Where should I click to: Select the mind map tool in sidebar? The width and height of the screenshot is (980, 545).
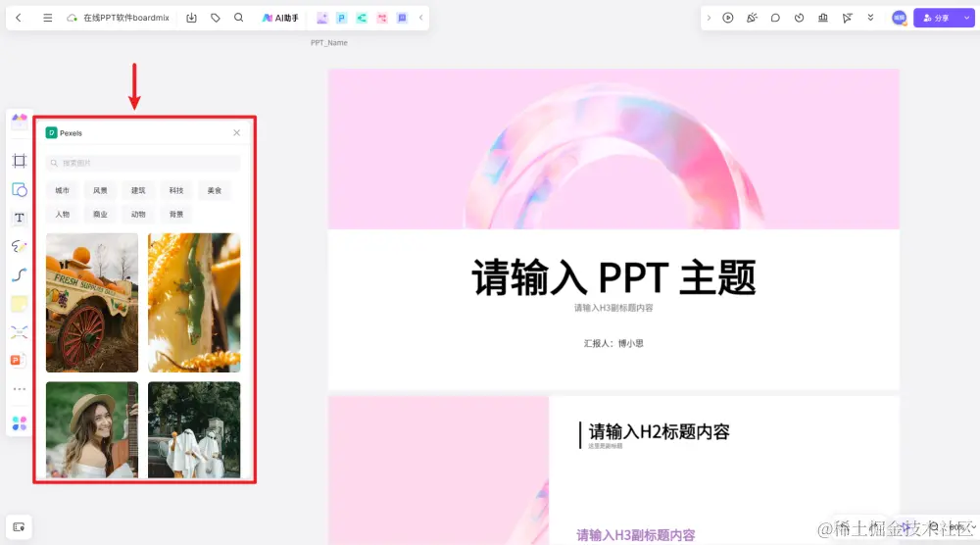coord(20,332)
